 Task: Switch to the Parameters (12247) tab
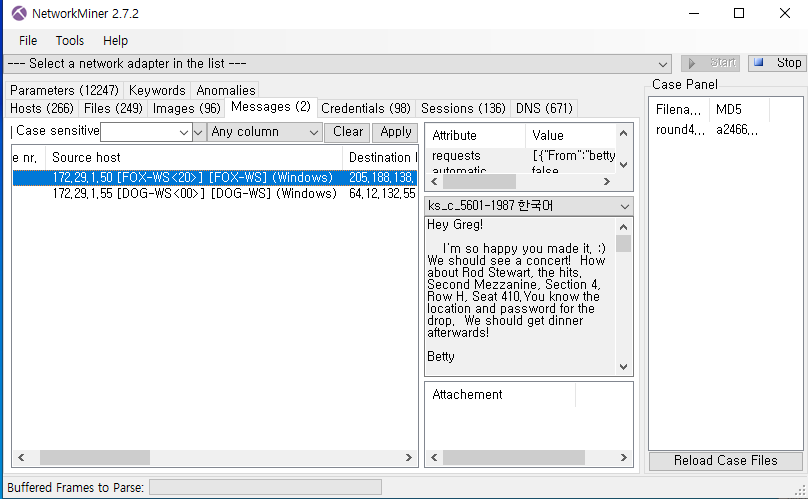pos(64,90)
